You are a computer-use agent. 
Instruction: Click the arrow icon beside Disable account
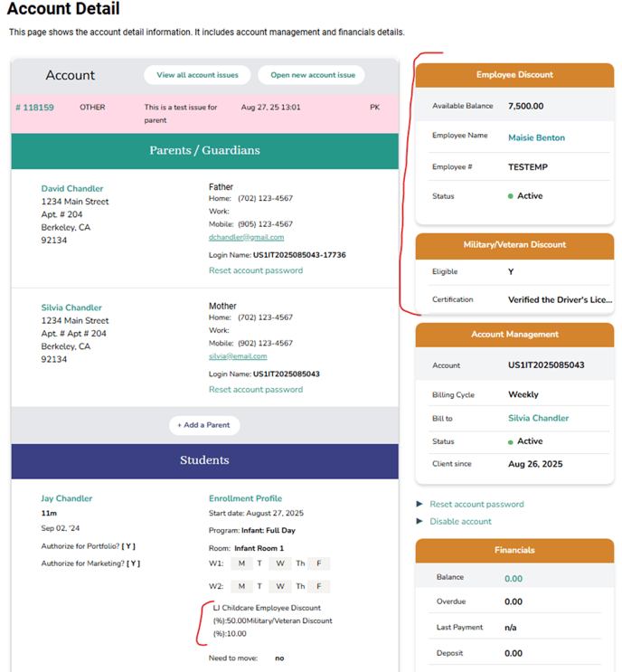point(419,521)
